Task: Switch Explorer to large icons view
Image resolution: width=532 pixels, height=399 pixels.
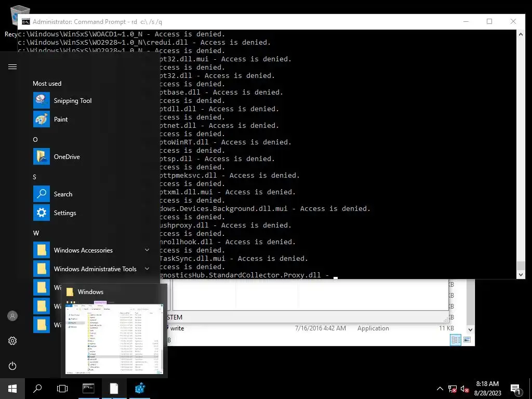Action: click(x=467, y=340)
